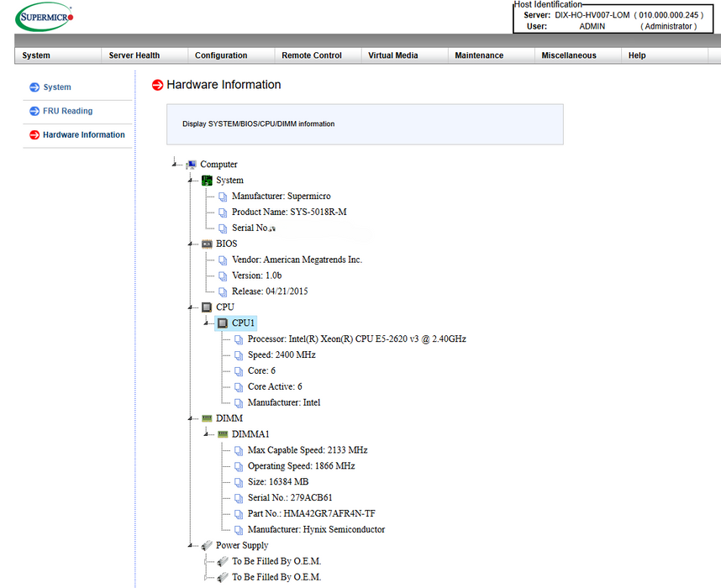Click the green System board icon in tree
721x588 pixels.
click(x=207, y=181)
